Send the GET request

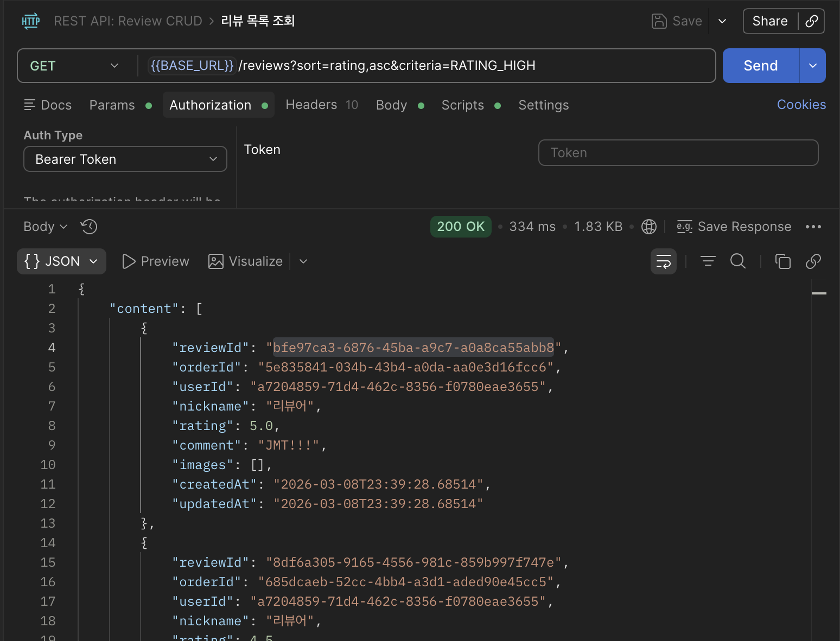point(761,66)
